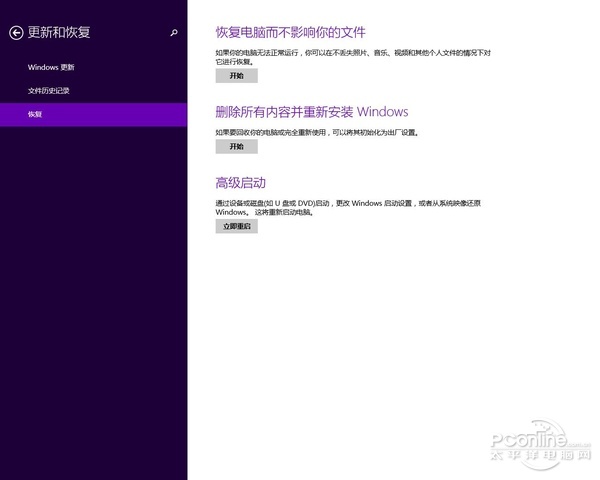Click the 更新和恢复 title text

pos(59,33)
